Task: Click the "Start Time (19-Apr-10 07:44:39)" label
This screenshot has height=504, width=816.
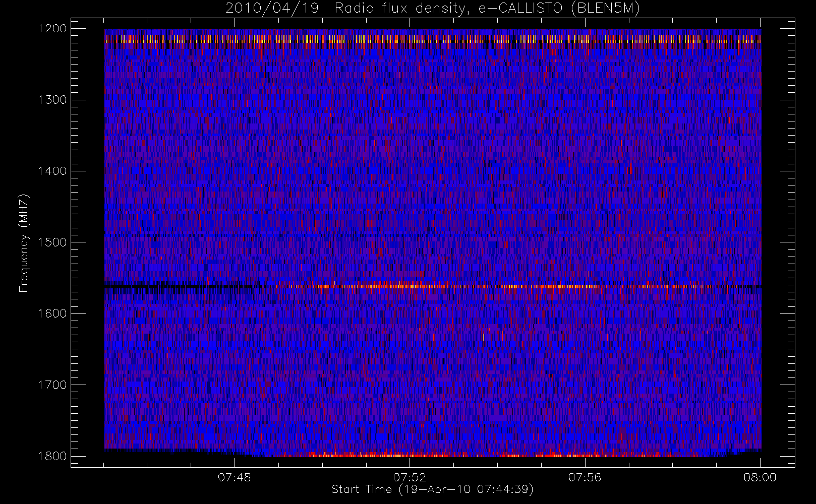Action: (x=432, y=489)
